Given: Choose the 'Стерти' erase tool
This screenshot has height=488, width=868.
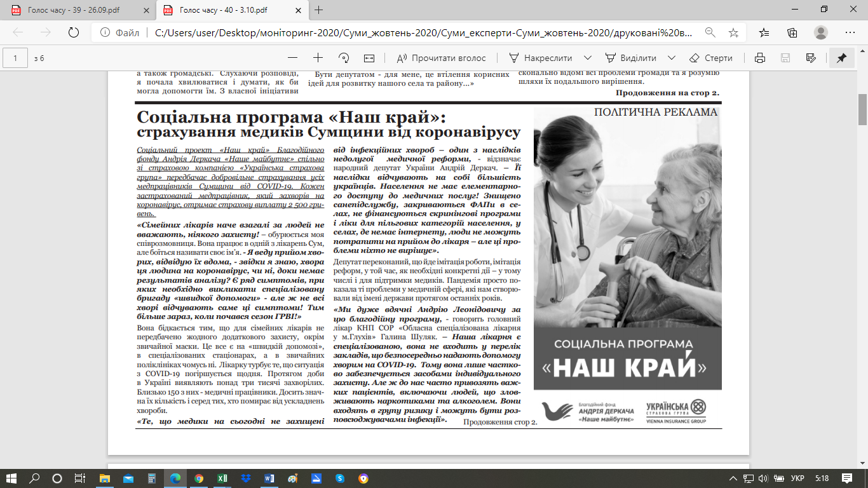Looking at the screenshot, I should coord(712,58).
